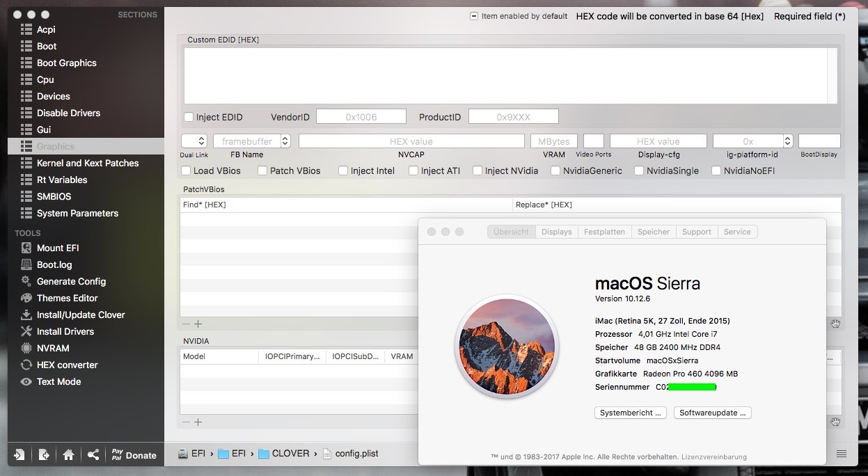This screenshot has height=476, width=868.
Task: Launch the Themes Editor
Action: (67, 298)
